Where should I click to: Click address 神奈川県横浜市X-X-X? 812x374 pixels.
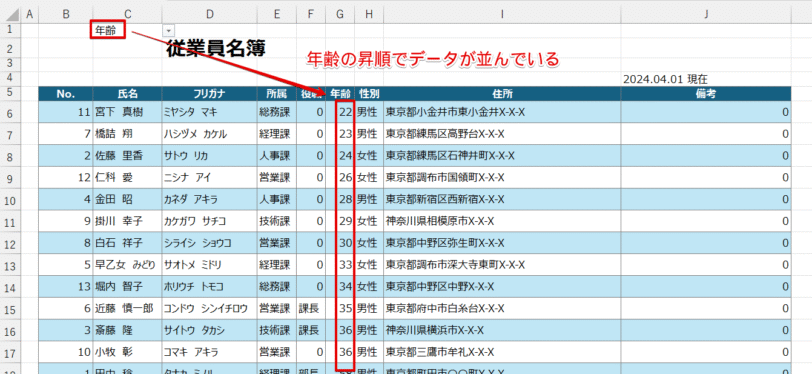click(x=502, y=330)
